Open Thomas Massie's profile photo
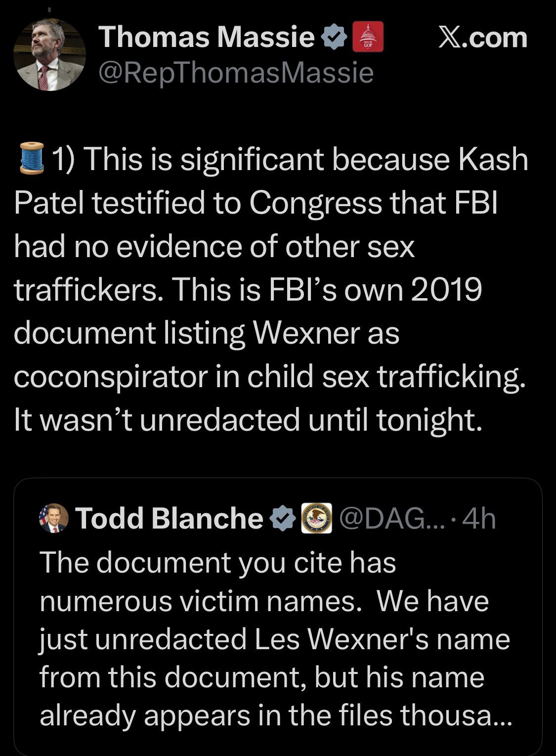This screenshot has height=756, width=556. coord(49,55)
